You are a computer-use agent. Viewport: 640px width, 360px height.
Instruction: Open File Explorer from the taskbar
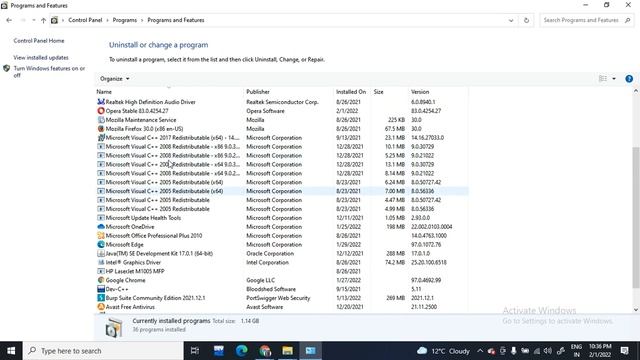click(x=287, y=351)
